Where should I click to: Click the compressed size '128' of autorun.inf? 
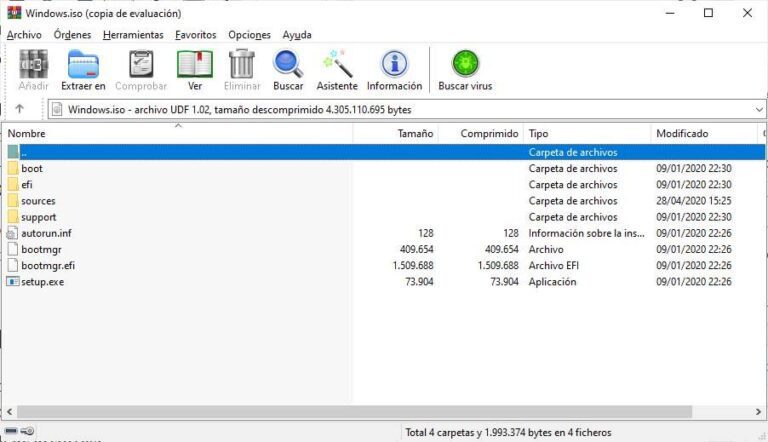pos(511,233)
